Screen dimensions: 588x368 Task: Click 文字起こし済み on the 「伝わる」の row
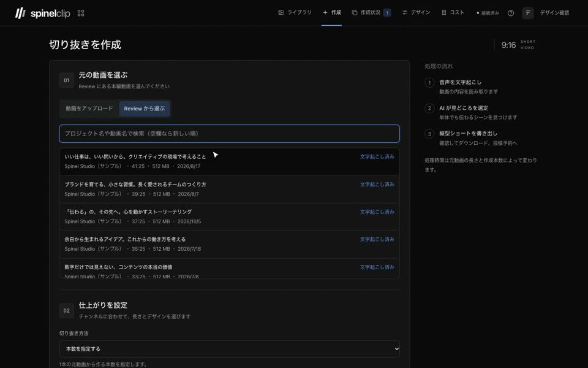click(377, 212)
